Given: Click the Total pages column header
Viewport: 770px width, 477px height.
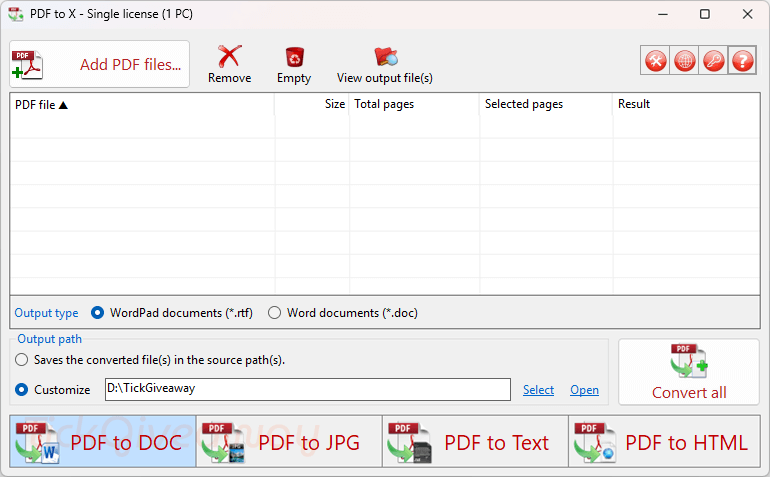Looking at the screenshot, I should click(414, 104).
